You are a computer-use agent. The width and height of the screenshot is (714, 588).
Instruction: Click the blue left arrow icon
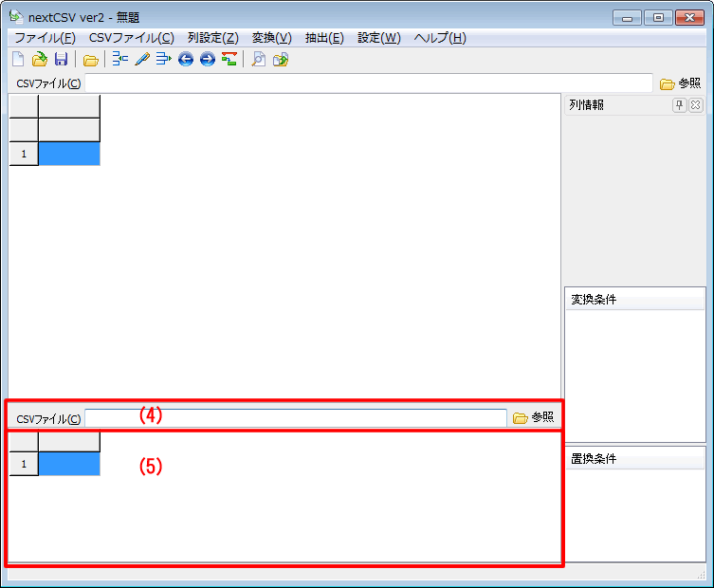(x=185, y=60)
